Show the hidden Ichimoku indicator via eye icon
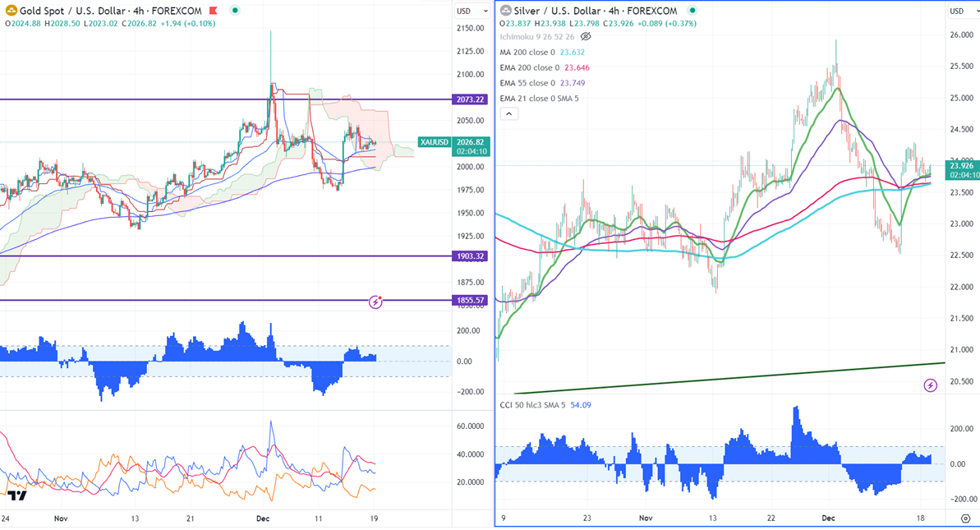980x530 pixels. point(586,37)
